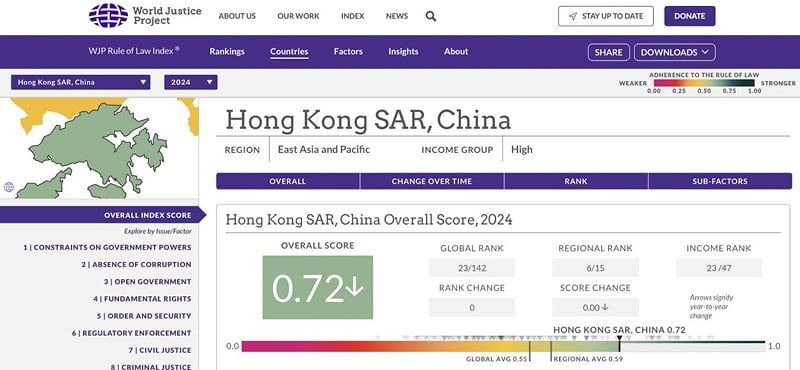
Task: Click the Regional Avg 0.59 label
Action: [x=588, y=359]
